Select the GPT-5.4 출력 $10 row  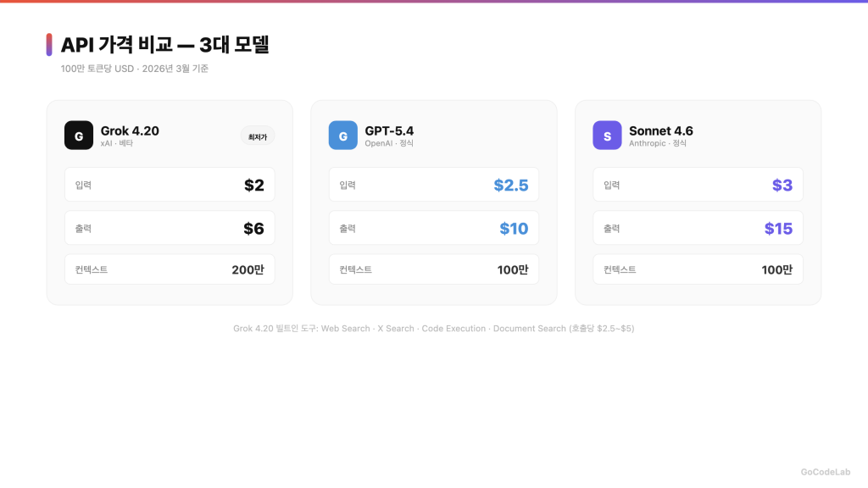pos(433,228)
